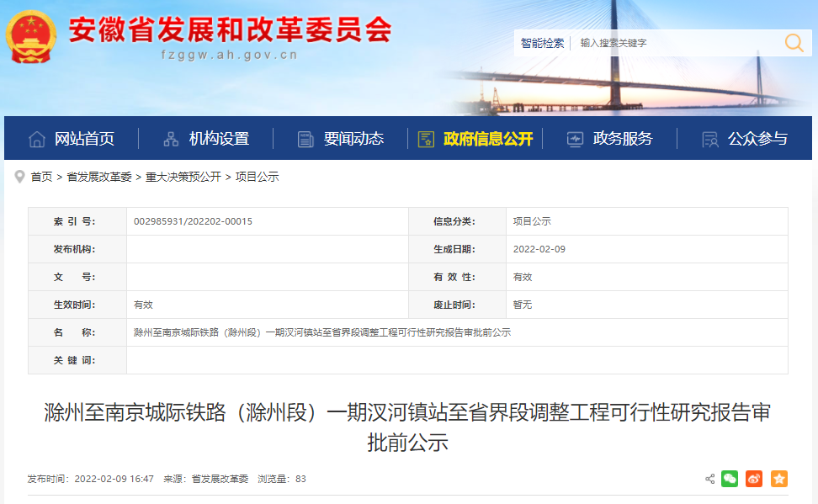818x504 pixels.
Task: Click the yellow document icon beside 政府信息公开
Action: 426,140
